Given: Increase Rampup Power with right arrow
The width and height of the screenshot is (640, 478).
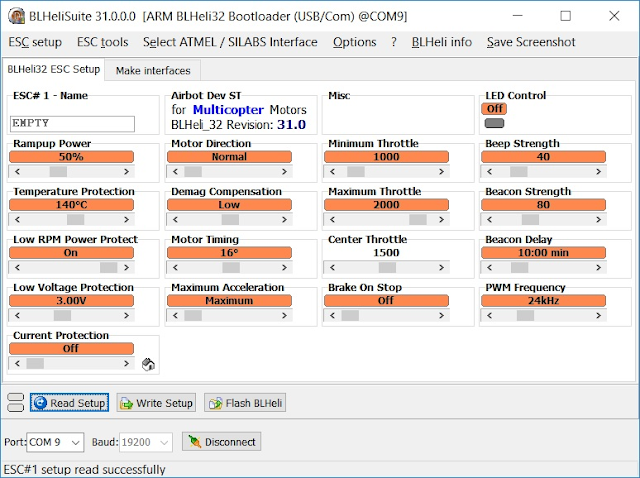Looking at the screenshot, I should point(127,172).
